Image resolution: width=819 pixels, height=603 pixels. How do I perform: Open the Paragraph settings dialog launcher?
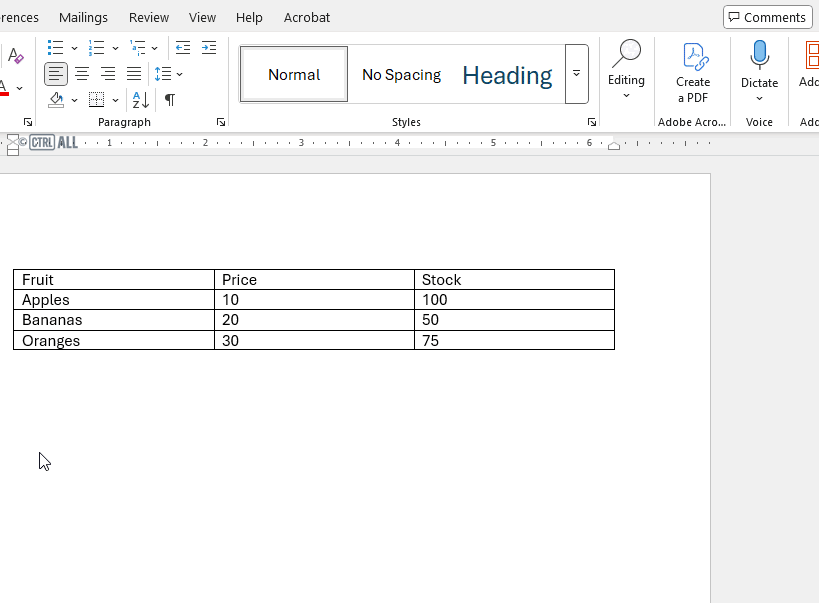tap(220, 121)
